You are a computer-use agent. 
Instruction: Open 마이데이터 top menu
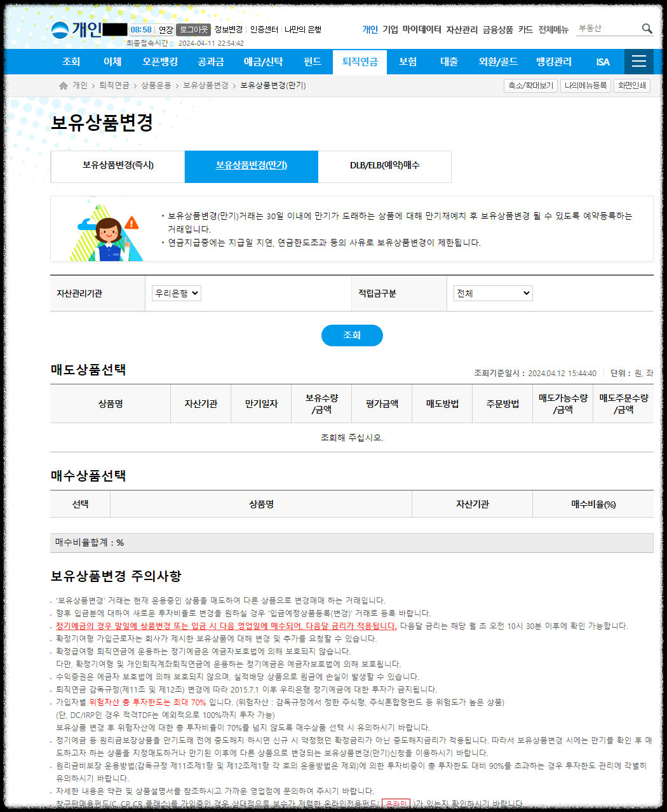click(422, 29)
